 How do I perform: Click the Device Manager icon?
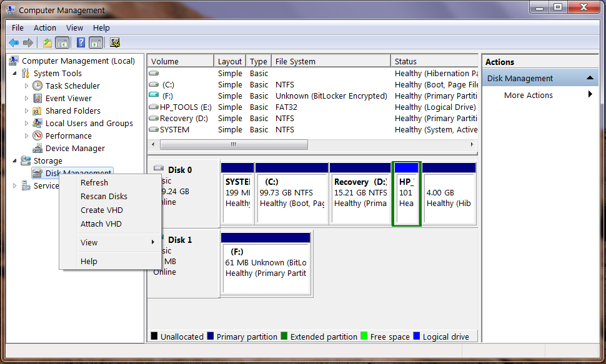[37, 149]
